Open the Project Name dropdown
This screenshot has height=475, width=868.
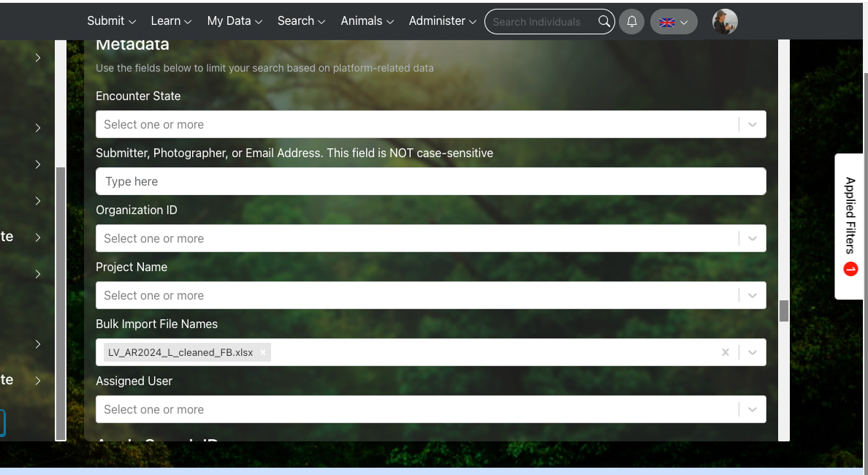(x=752, y=295)
